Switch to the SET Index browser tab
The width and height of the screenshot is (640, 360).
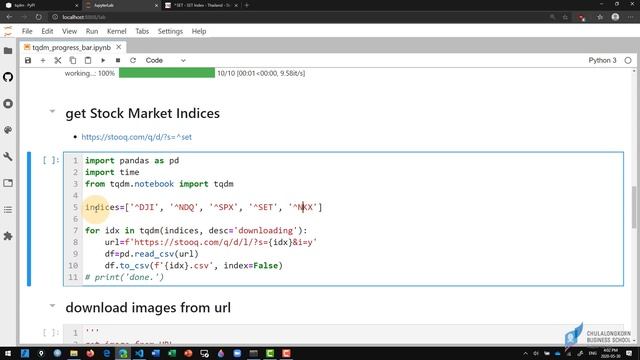(x=202, y=5)
